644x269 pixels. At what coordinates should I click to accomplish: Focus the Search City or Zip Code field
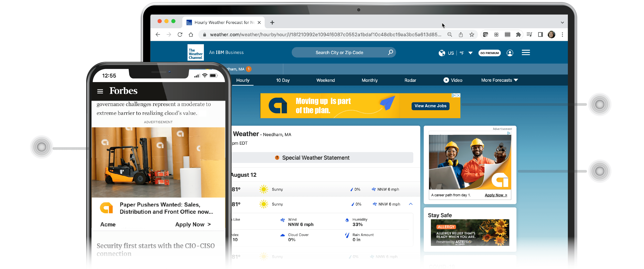pyautogui.click(x=343, y=52)
